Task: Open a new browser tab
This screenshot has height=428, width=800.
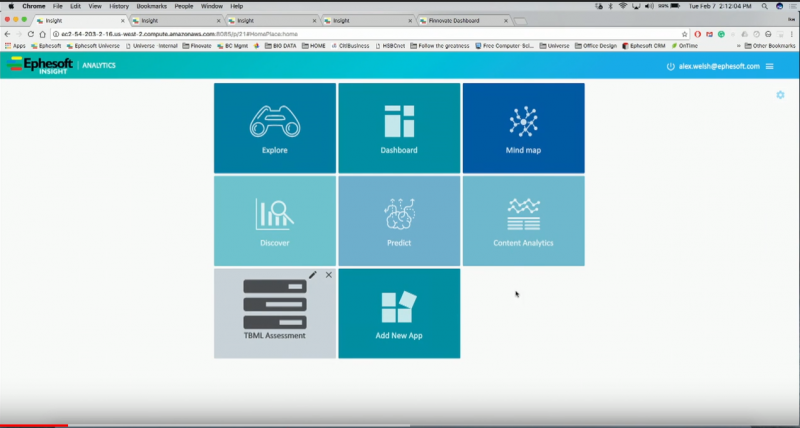Action: coord(520,21)
